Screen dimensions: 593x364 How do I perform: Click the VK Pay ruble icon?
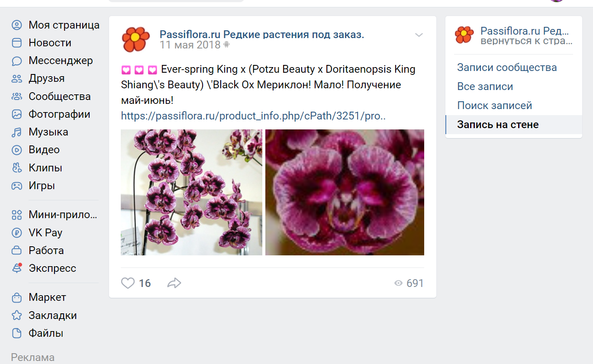(x=16, y=233)
